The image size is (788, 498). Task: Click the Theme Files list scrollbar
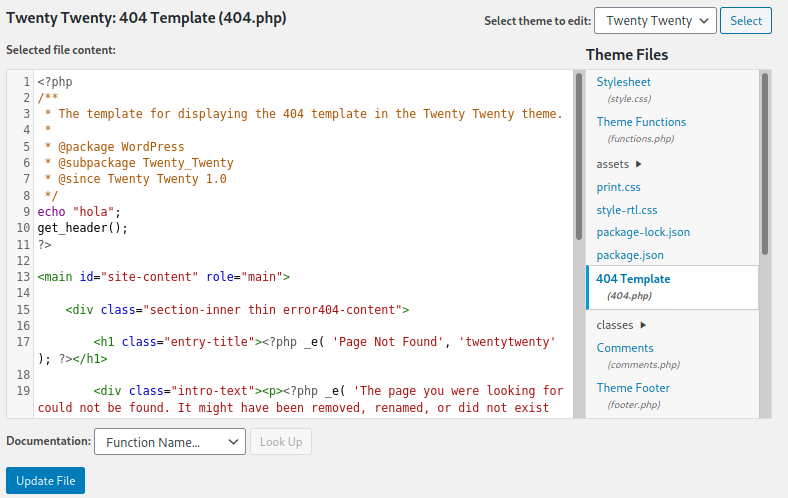(765, 164)
